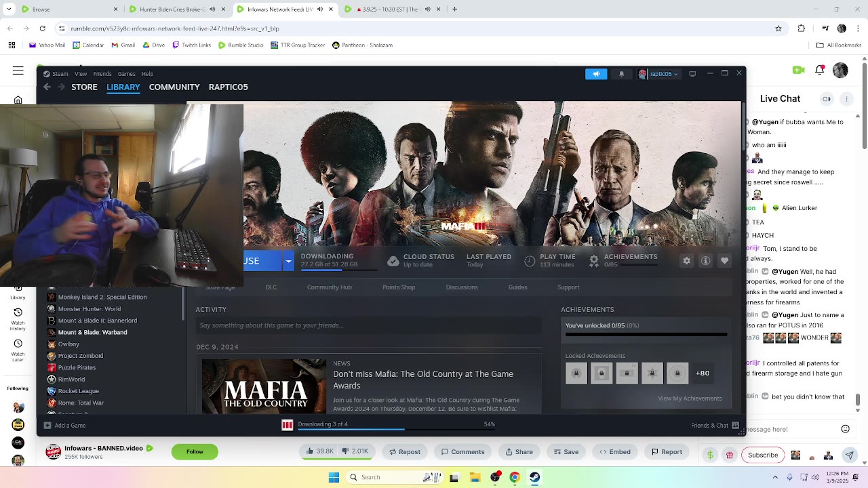Open Live Chat more options kebab
868x488 pixels.
click(846, 99)
